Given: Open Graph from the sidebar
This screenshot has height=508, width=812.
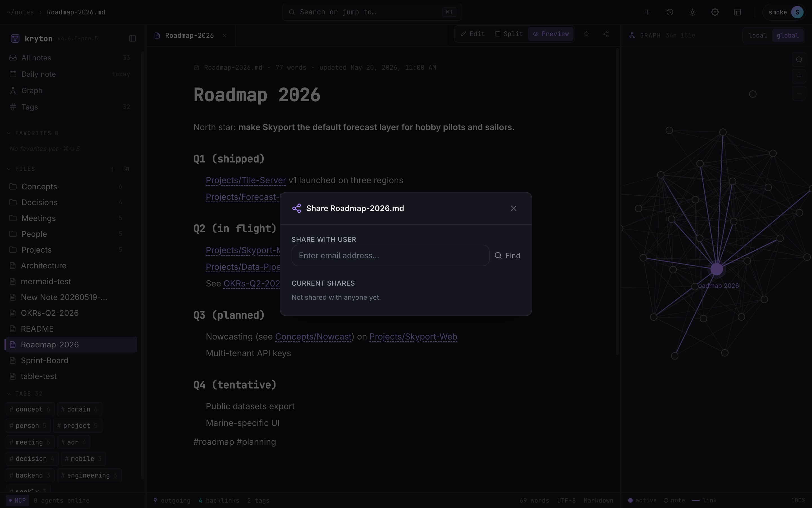Looking at the screenshot, I should click(x=70, y=90).
